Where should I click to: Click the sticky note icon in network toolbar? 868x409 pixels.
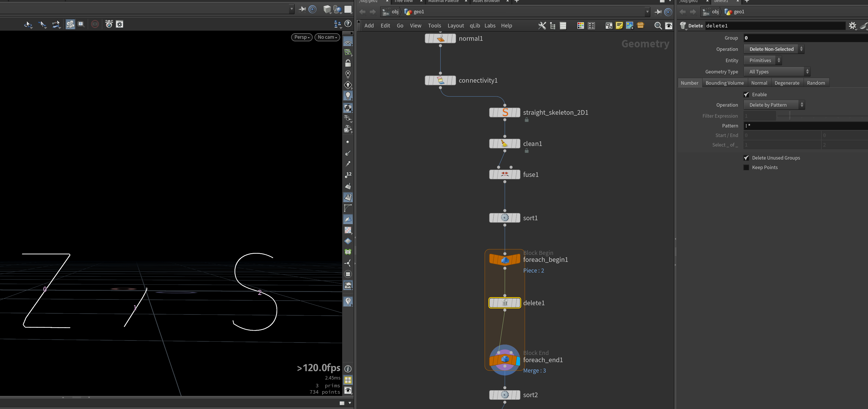point(619,26)
